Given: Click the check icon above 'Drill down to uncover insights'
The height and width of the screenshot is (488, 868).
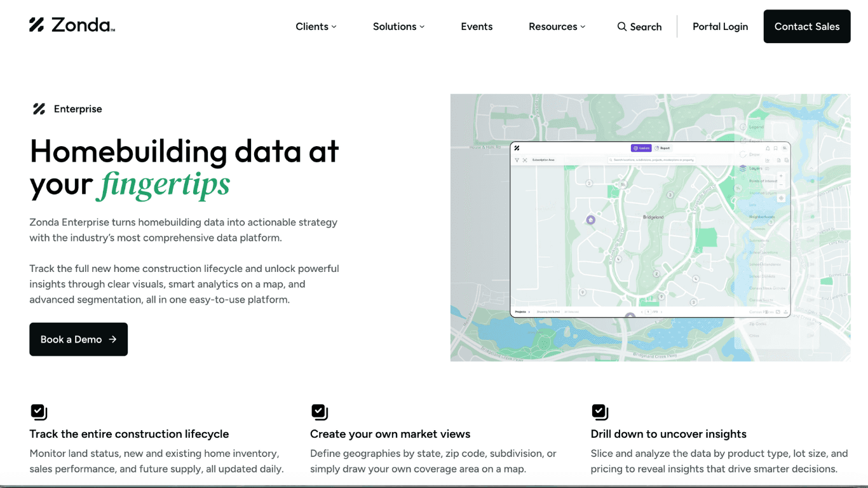Looking at the screenshot, I should [600, 412].
